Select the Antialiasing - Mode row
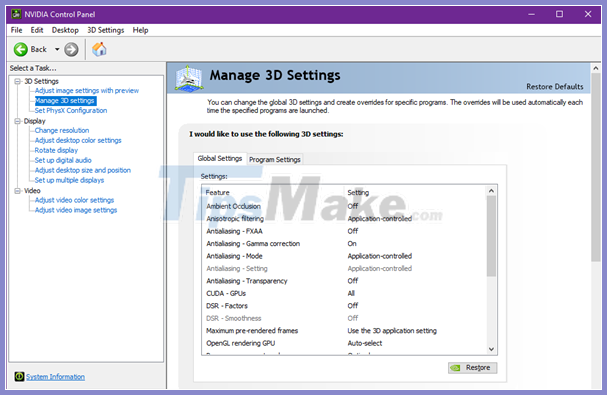 344,256
